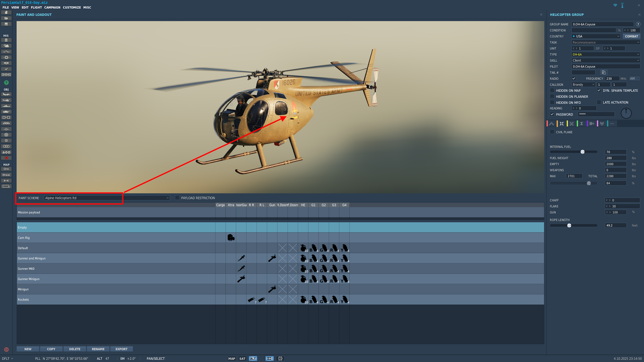Viewport: 644px width, 362px height.
Task: Create a new mission file
Action: coord(6,12)
